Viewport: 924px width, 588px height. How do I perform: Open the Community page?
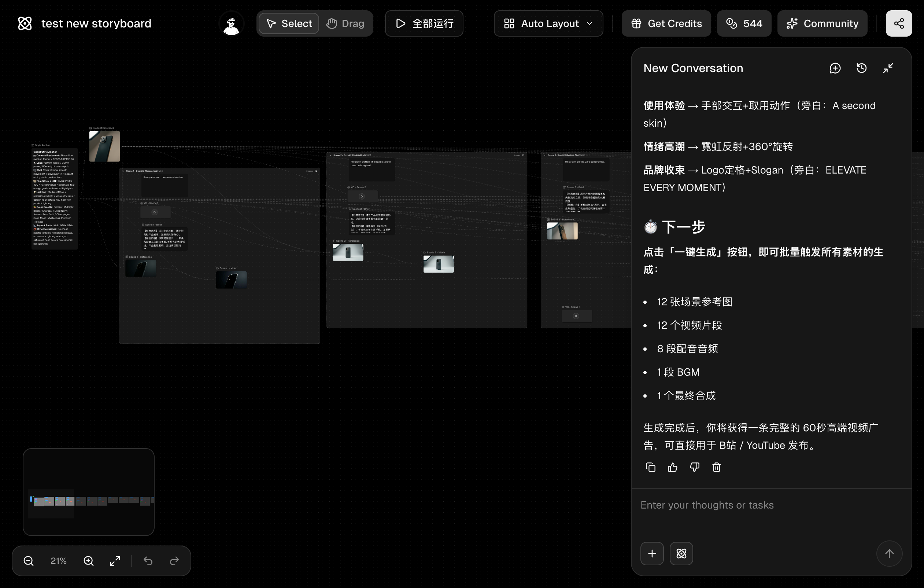pos(822,23)
